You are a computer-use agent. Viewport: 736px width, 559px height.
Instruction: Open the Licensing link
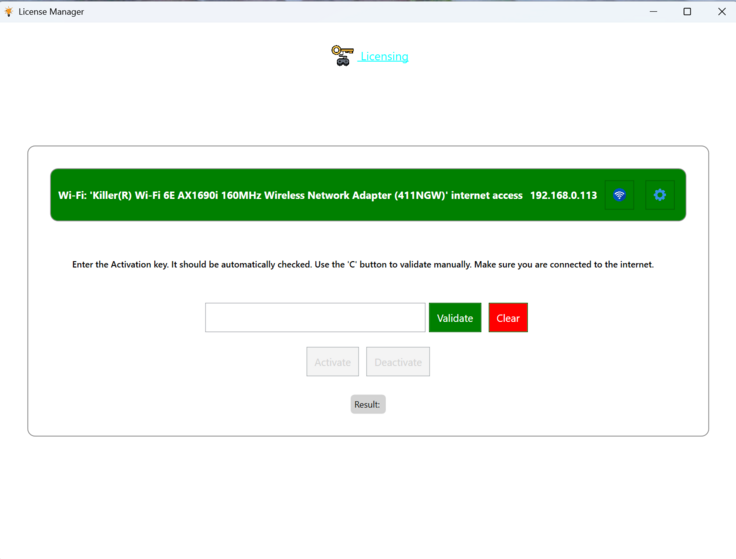click(x=384, y=57)
